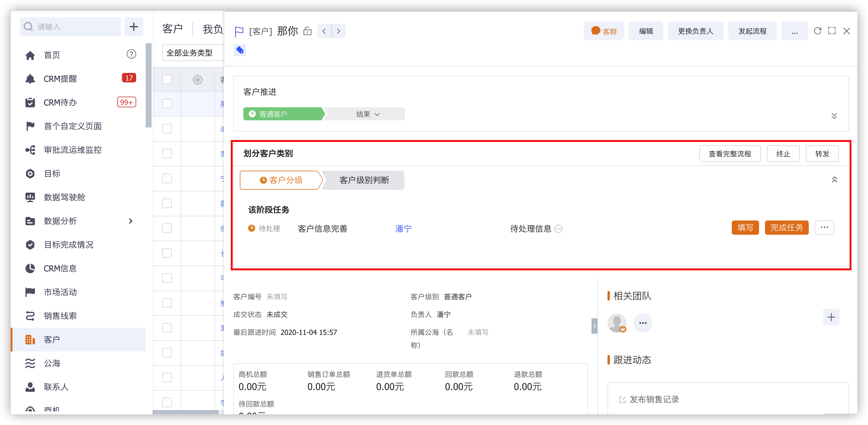Open the 客户 menu item in sidebar
Screen dimensions: 868x425
(78, 339)
